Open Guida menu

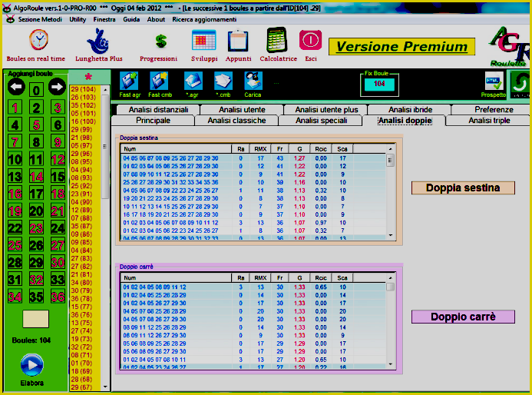coord(131,19)
